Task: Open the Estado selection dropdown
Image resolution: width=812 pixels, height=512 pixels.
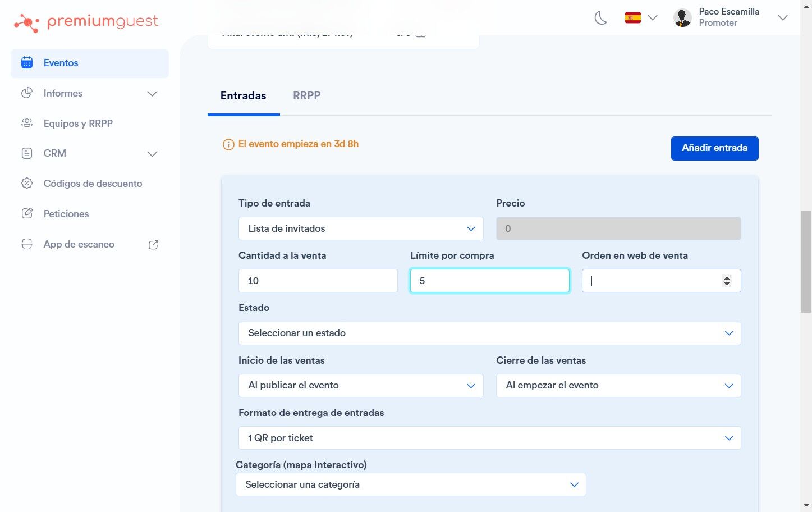Action: (x=489, y=333)
